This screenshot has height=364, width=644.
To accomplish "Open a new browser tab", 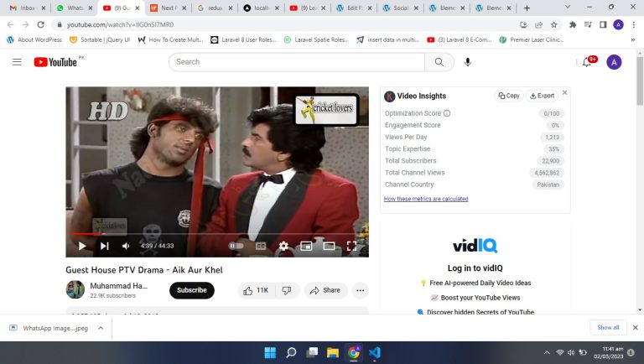I will click(x=527, y=8).
